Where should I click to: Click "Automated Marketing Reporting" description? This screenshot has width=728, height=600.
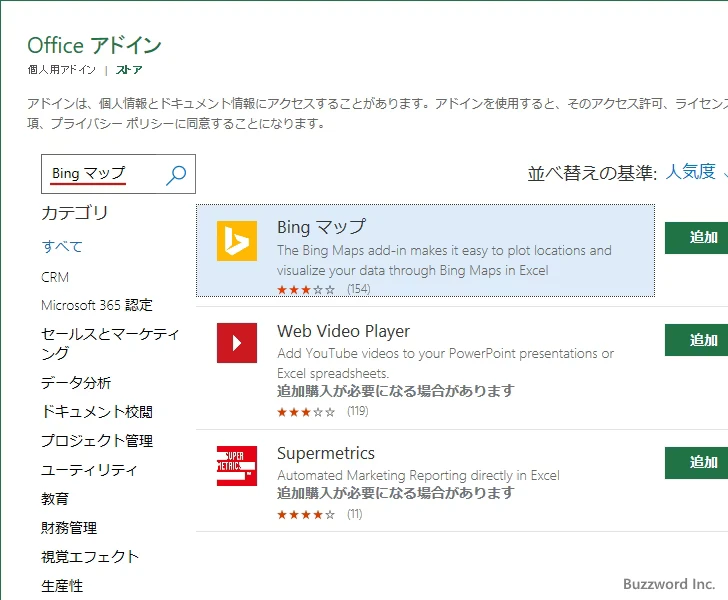(x=418, y=475)
